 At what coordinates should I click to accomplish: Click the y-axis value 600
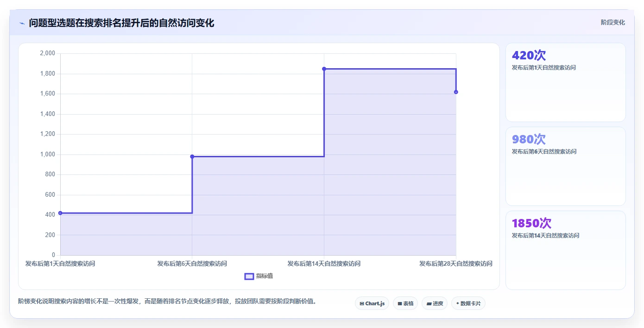coord(51,195)
